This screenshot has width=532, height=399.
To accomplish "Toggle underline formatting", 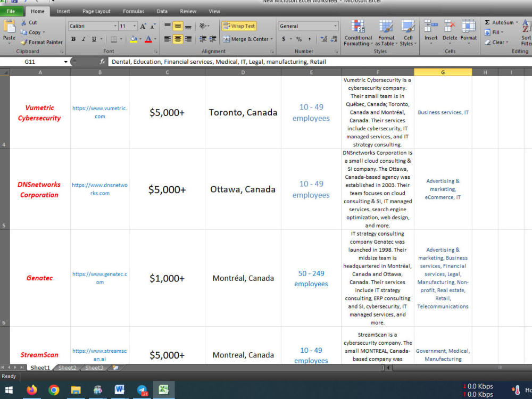I will click(x=94, y=38).
